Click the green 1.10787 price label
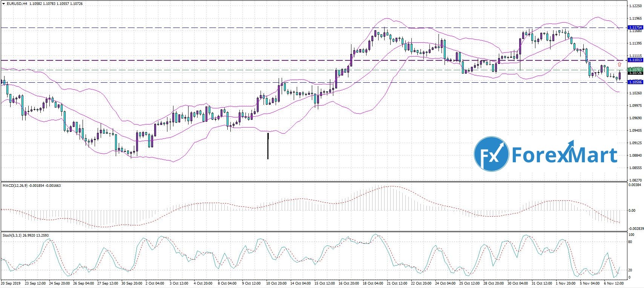 click(635, 70)
